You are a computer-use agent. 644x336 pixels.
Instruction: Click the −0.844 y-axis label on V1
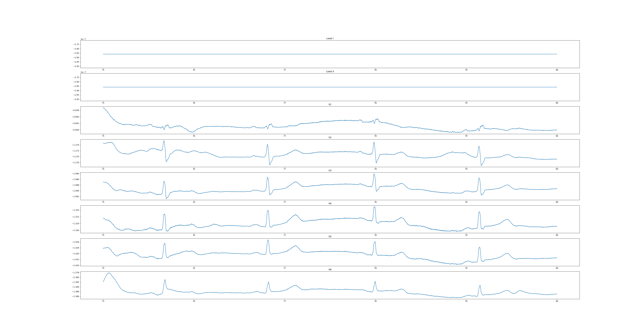click(x=76, y=130)
